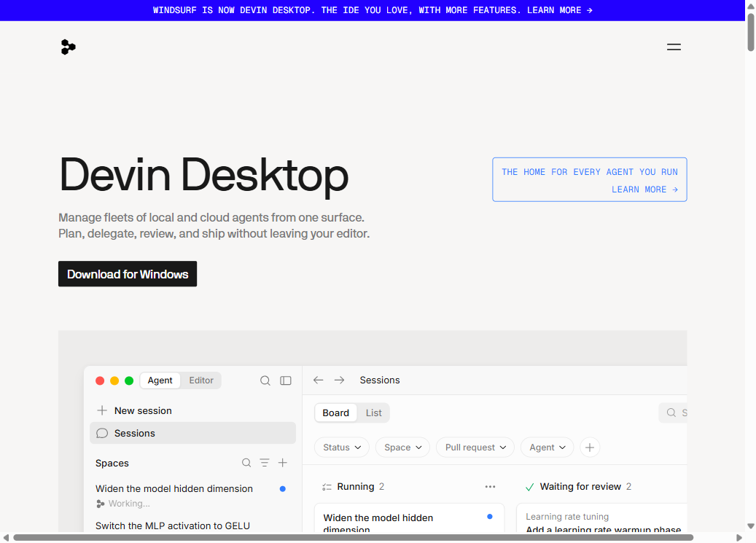This screenshot has height=543, width=756.
Task: Open Switch the MLP activation to GELU
Action: tap(173, 526)
